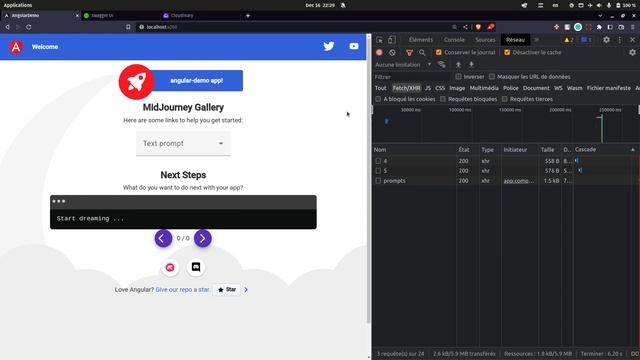Open the Applications menu in the top bar

(18, 5)
